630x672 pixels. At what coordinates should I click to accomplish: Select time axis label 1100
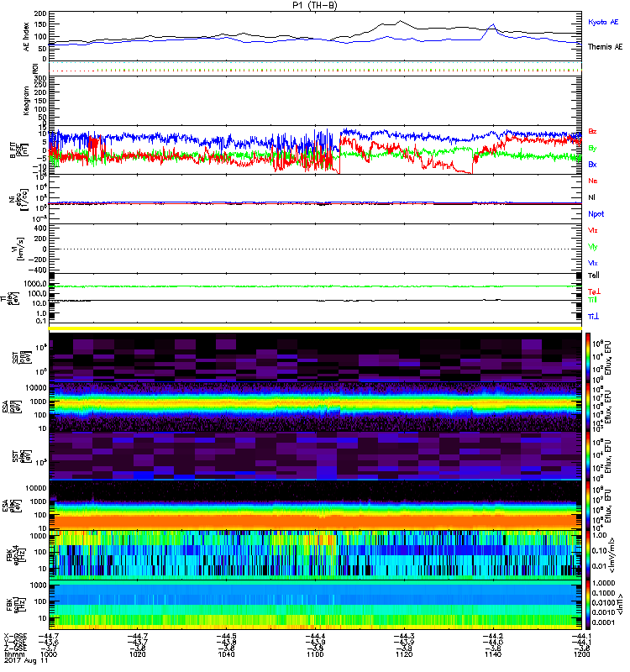315,654
